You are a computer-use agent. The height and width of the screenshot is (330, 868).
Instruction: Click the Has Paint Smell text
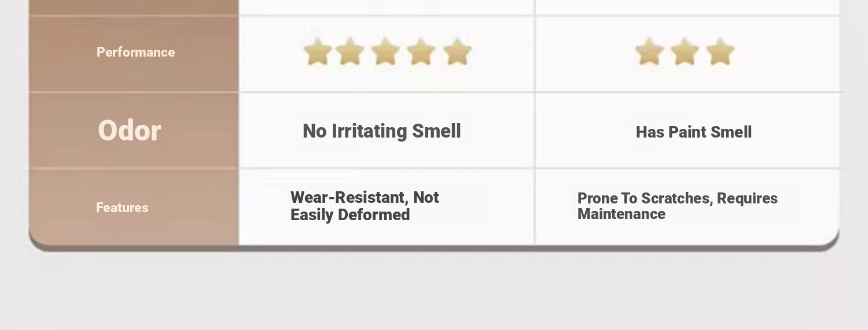694,132
